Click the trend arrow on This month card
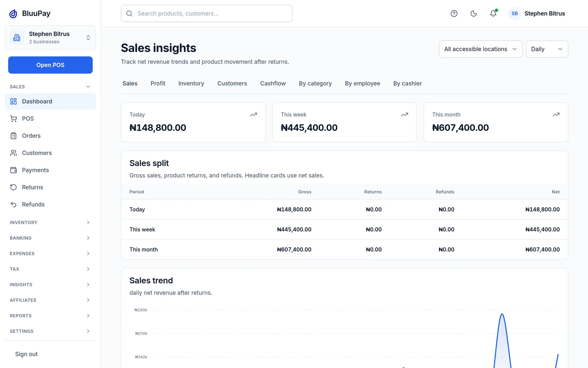This screenshot has width=588, height=368. pos(556,114)
